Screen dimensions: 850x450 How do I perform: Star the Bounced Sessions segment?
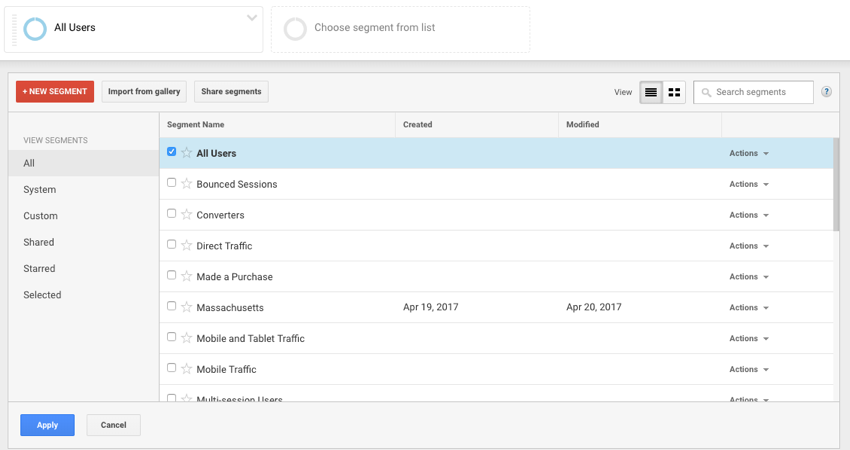(186, 184)
